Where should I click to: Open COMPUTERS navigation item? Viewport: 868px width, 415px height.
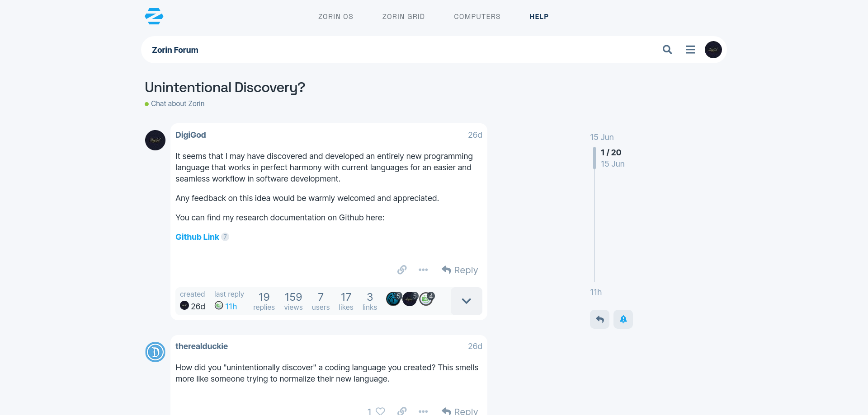[477, 17]
